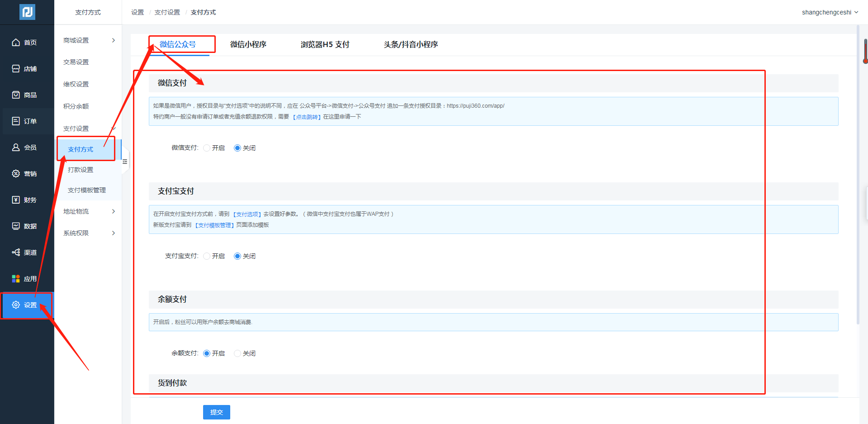The height and width of the screenshot is (424, 868).
Task: Toggle the 支付设置 menu group
Action: (88, 129)
